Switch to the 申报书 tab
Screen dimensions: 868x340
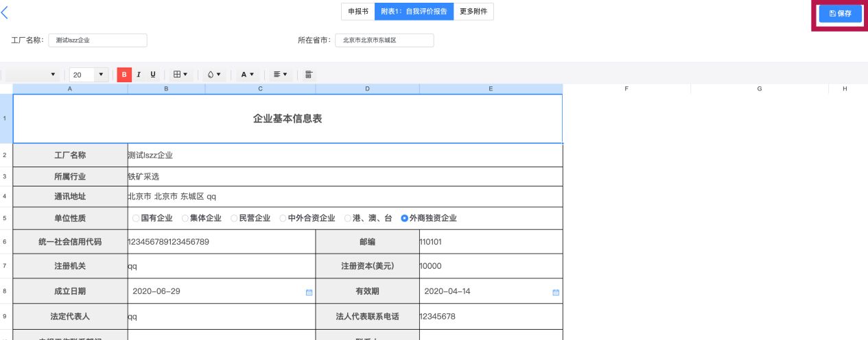tap(357, 12)
